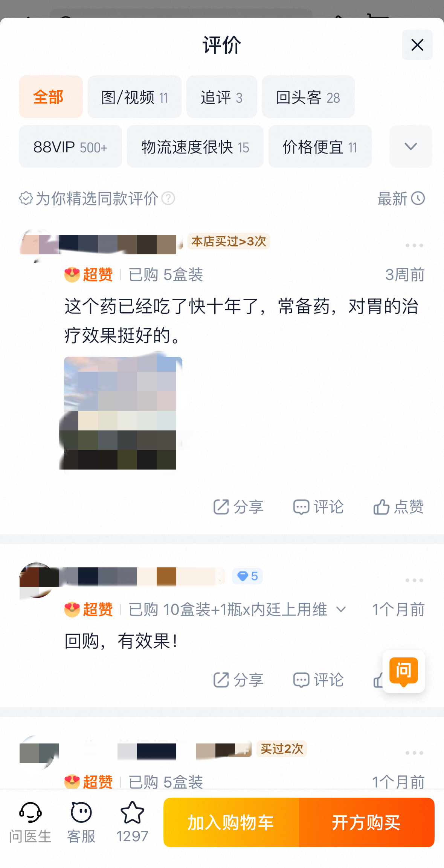Image resolution: width=444 pixels, height=868 pixels.
Task: Switch to 追评 3 tab
Action: (221, 97)
